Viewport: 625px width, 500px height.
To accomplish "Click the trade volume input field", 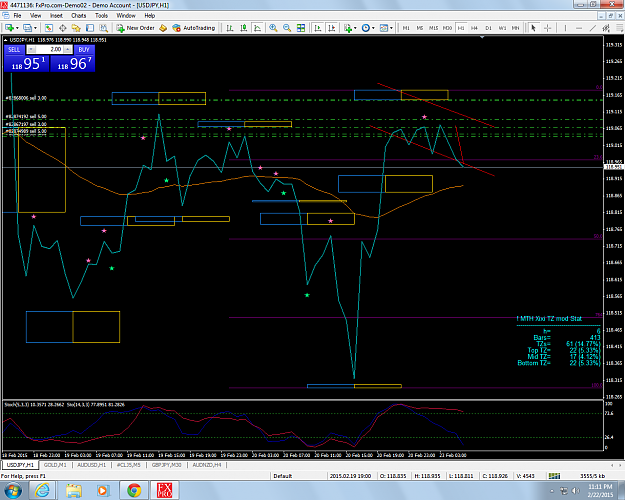I will 50,49.
